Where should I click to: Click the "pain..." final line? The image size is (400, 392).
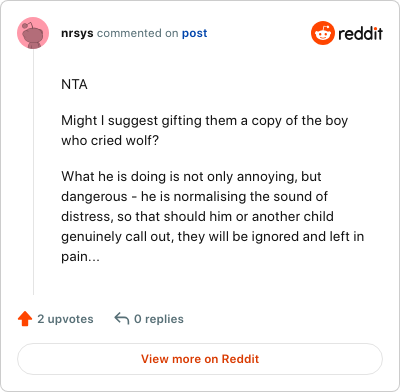pos(80,257)
